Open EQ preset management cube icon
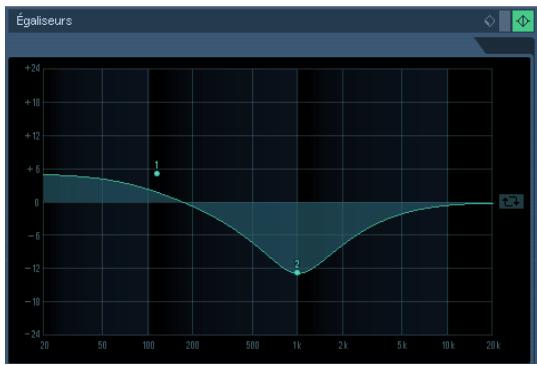 click(489, 21)
